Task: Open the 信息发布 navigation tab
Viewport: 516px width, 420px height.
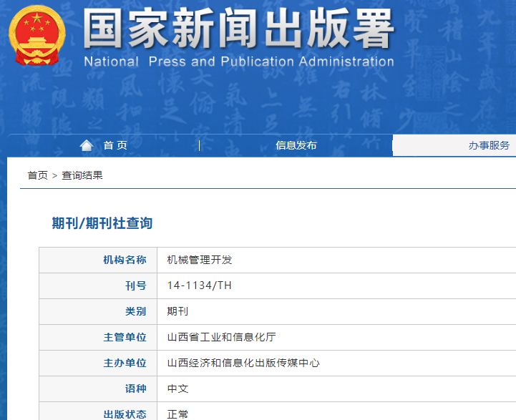Action: pyautogui.click(x=296, y=145)
